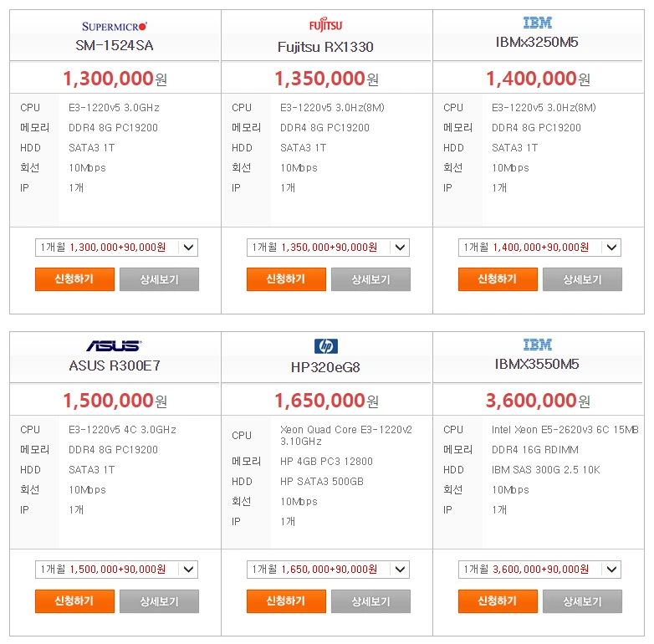Click the Fujitsu brand logo
The height and width of the screenshot is (644, 654).
coord(326,25)
